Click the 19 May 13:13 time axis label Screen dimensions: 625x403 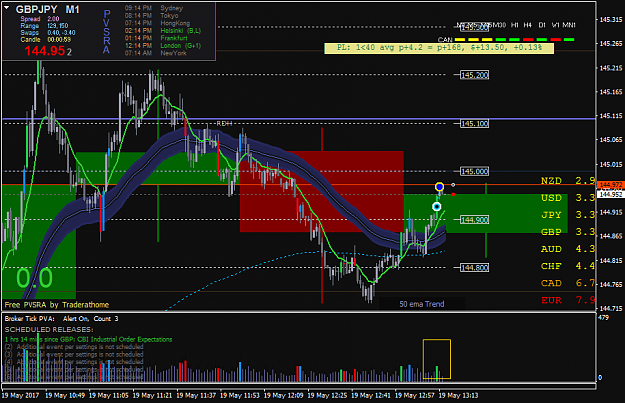click(458, 395)
